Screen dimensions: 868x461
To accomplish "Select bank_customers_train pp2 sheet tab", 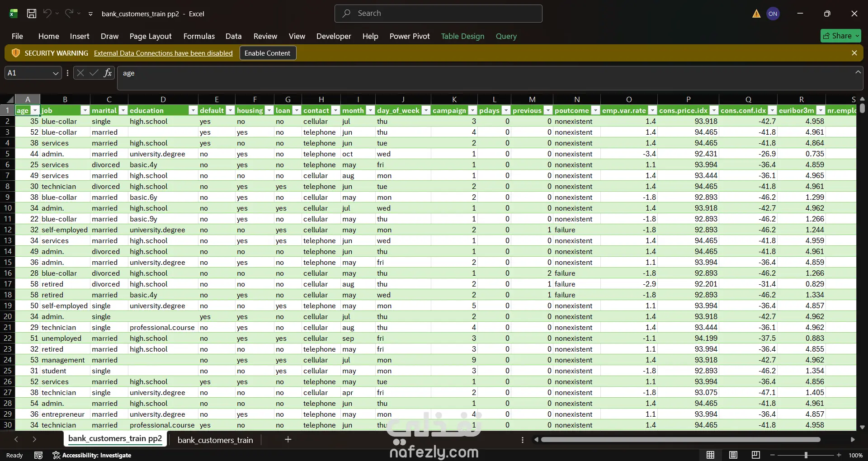I will click(x=115, y=439).
